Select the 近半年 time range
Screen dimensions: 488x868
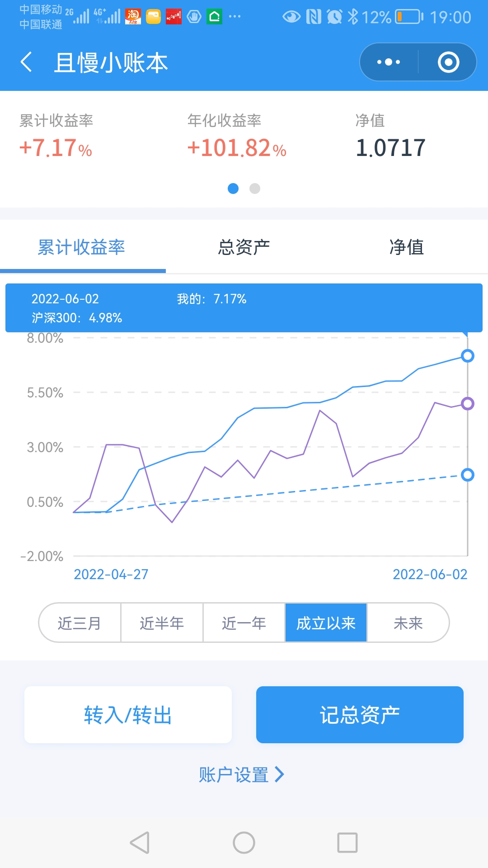point(162,623)
